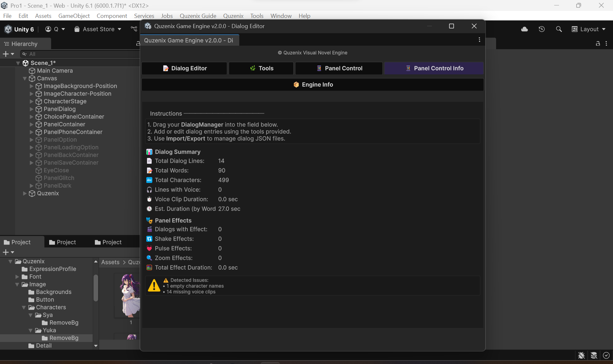613x364 pixels.
Task: Open the Asset Store shopping bag icon
Action: click(x=77, y=29)
